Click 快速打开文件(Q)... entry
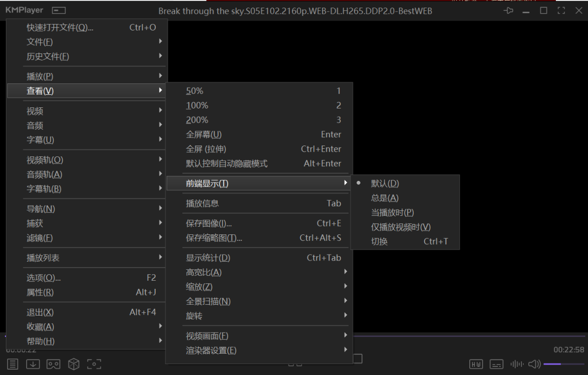Viewport: 588px width, 375px height. (86, 27)
